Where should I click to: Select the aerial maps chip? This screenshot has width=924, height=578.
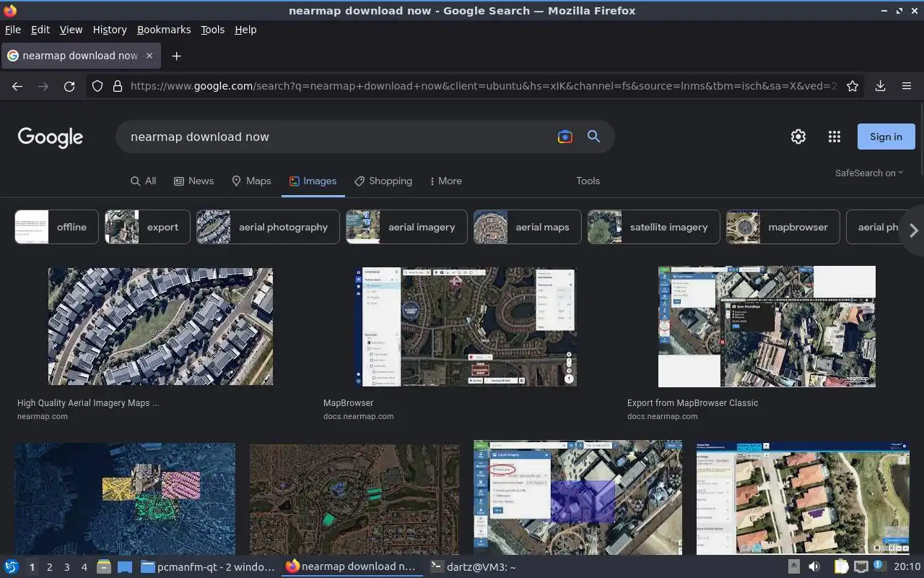[528, 227]
